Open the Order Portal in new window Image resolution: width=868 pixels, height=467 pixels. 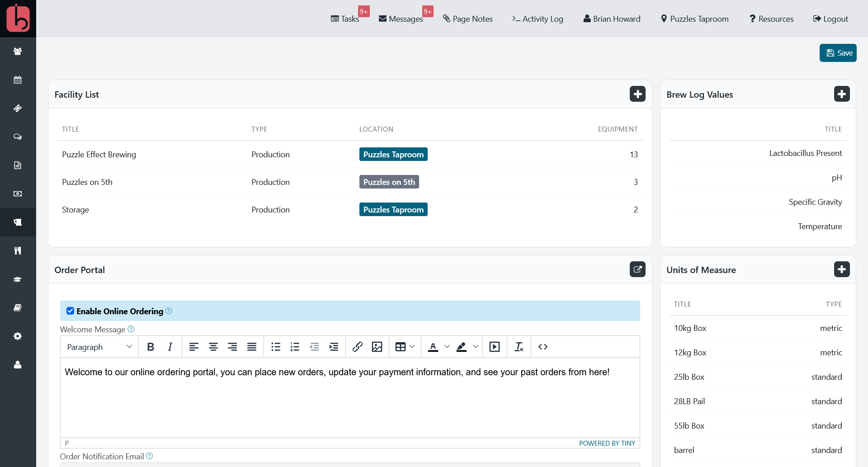[637, 269]
